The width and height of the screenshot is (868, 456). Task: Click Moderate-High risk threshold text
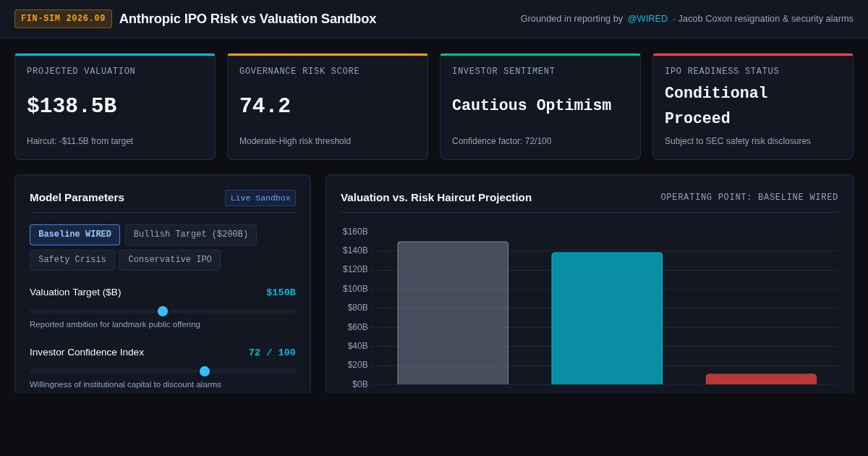[x=295, y=141]
